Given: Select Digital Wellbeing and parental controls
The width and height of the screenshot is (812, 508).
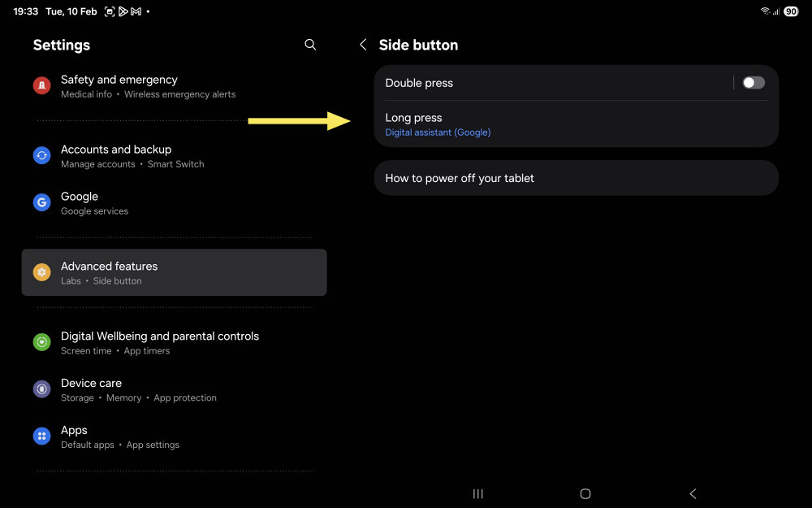Looking at the screenshot, I should point(174,342).
